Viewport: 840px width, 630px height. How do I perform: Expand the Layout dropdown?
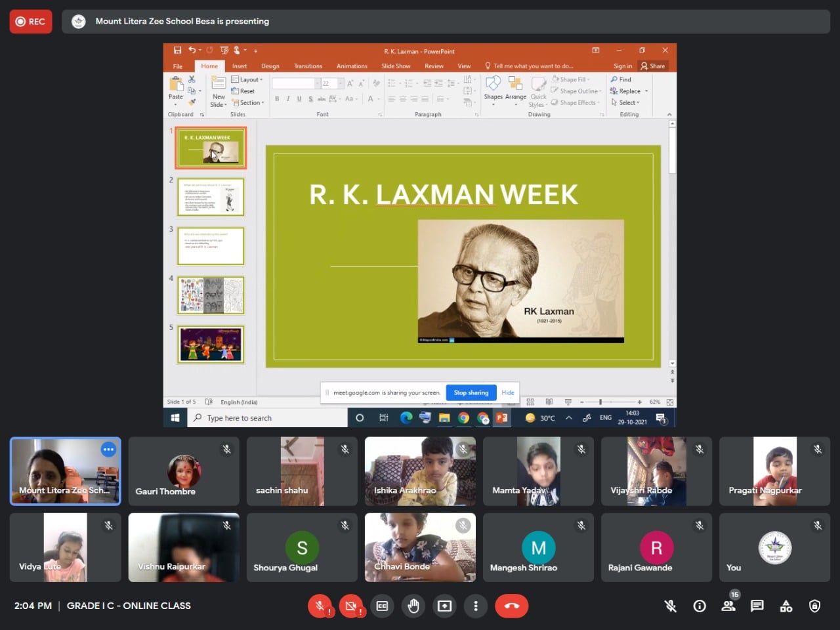(247, 79)
